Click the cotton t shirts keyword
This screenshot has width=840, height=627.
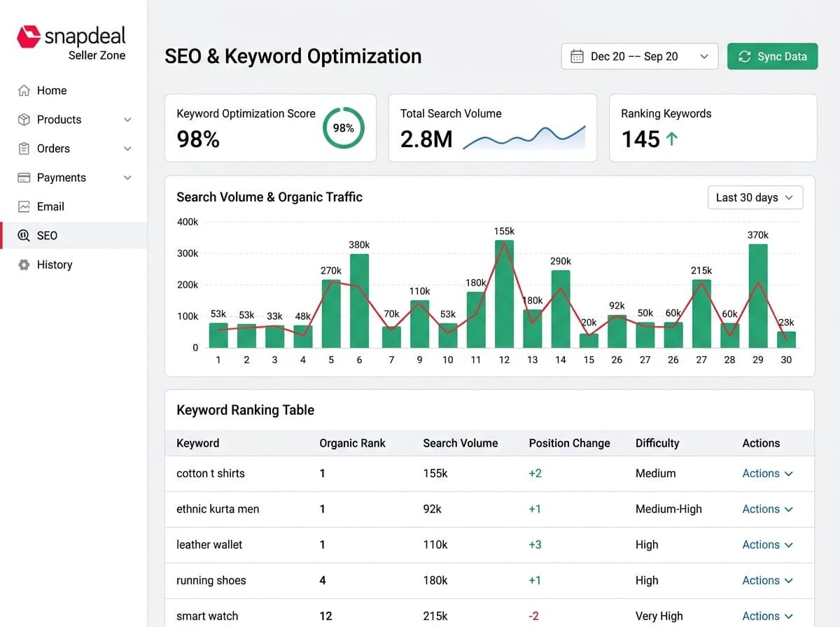(x=211, y=474)
